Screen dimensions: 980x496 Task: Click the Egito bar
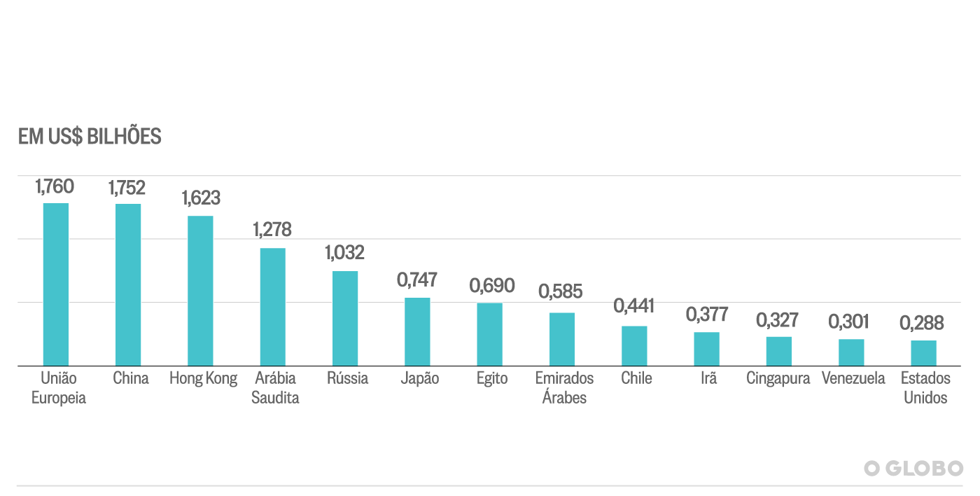point(490,334)
